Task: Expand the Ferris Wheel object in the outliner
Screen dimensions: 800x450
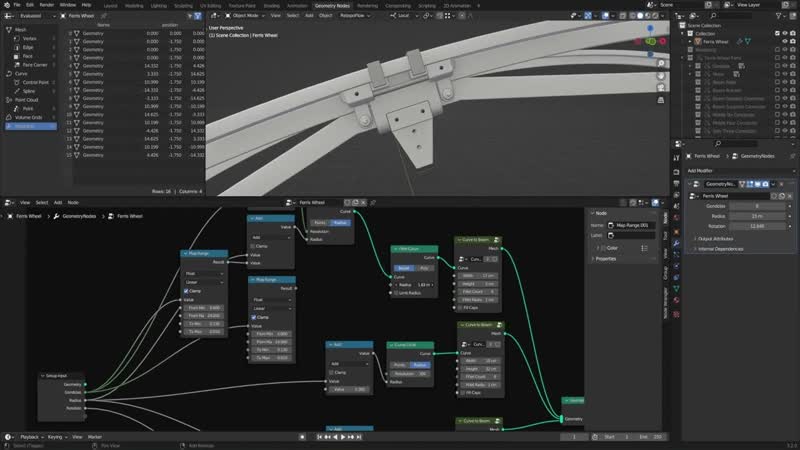Action: tap(690, 42)
